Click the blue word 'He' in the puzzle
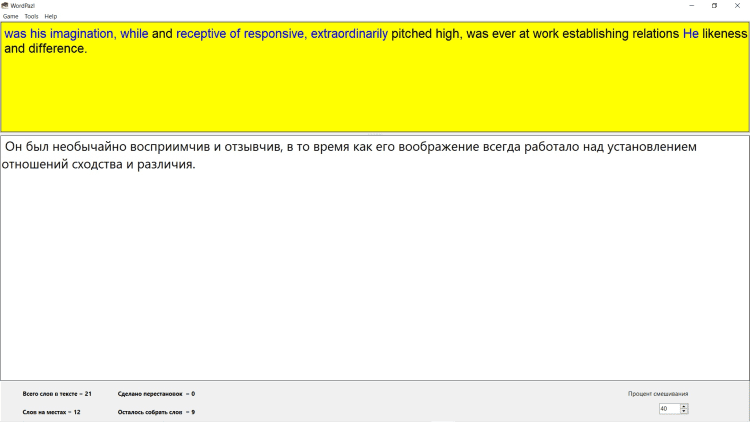The height and width of the screenshot is (422, 750). pyautogui.click(x=691, y=34)
